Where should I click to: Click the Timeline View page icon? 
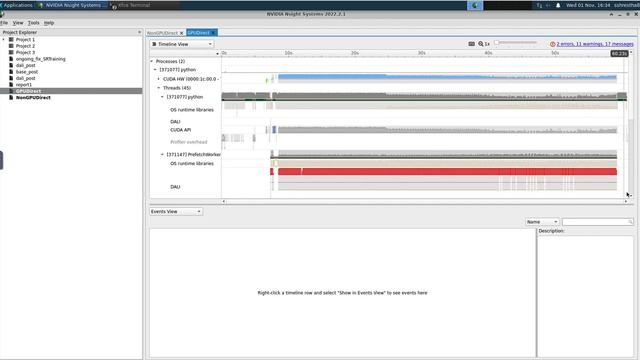pos(154,44)
